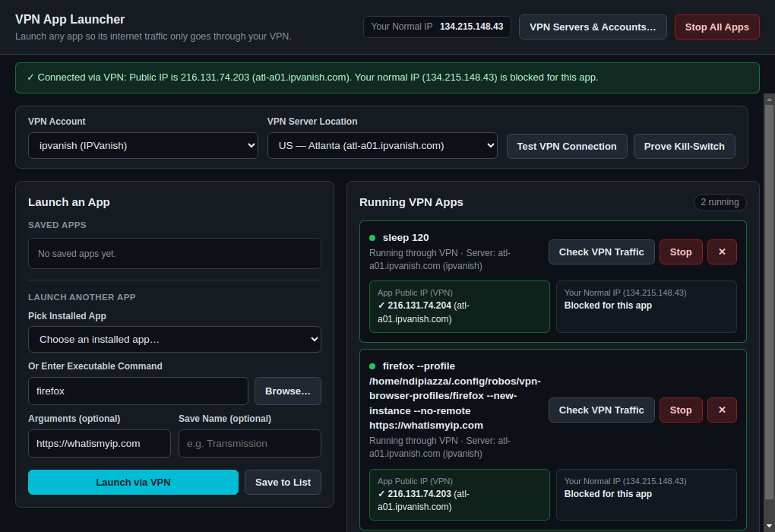Click the SAVED APPS section label

click(57, 225)
